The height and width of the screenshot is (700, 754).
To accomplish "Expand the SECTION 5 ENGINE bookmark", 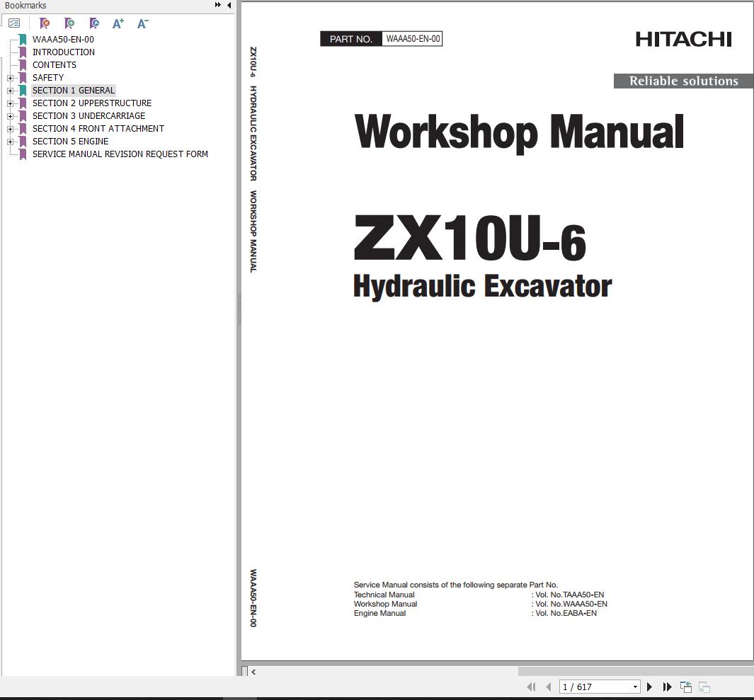I will [10, 142].
